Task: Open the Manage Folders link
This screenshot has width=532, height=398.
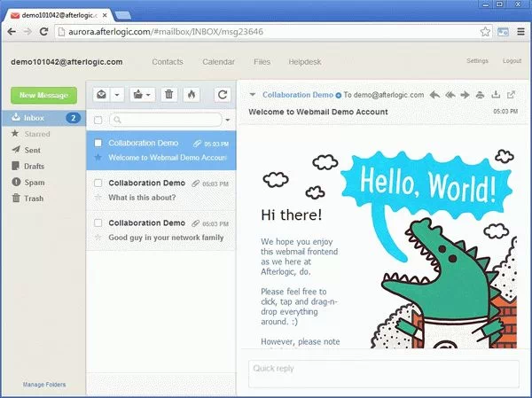Action: tap(43, 385)
